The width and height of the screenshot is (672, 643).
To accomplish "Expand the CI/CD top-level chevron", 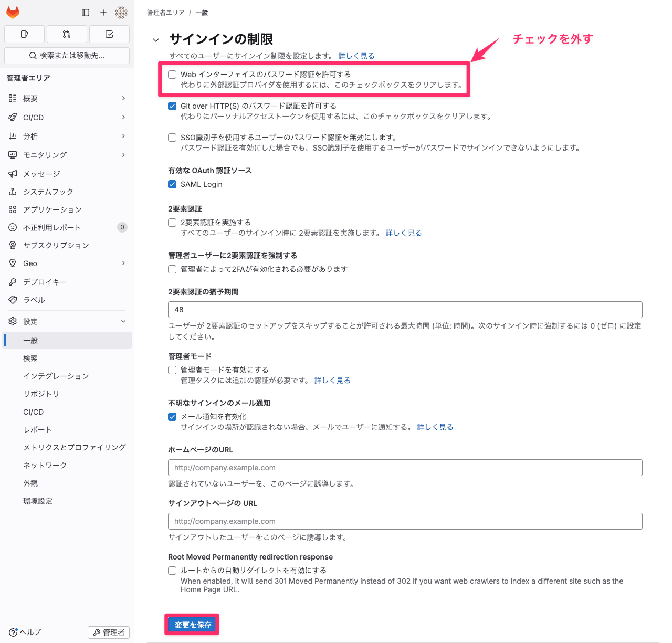I will point(123,117).
